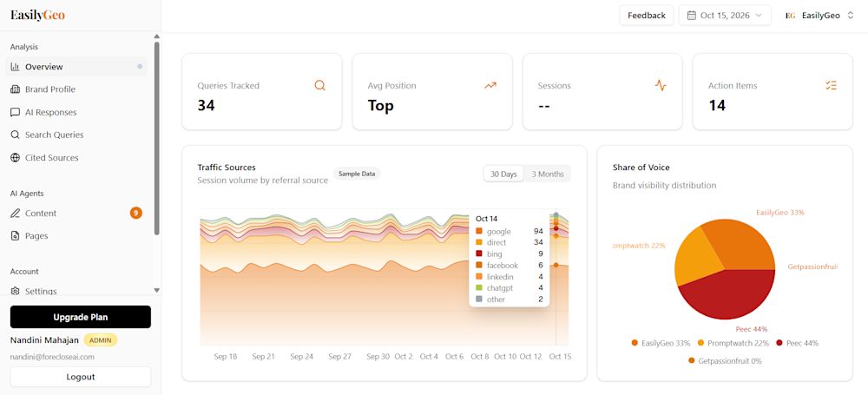Click the Cited Sources globe icon

[x=15, y=157]
